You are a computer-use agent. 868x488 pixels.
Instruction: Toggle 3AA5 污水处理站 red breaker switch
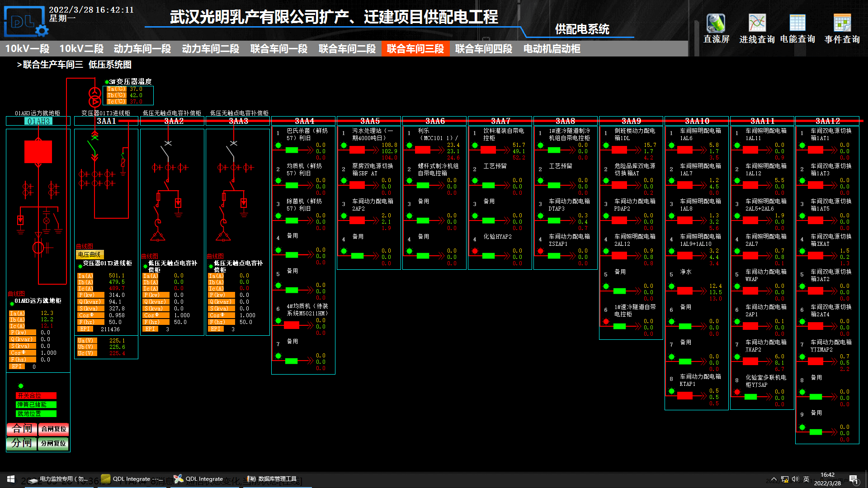click(x=357, y=150)
